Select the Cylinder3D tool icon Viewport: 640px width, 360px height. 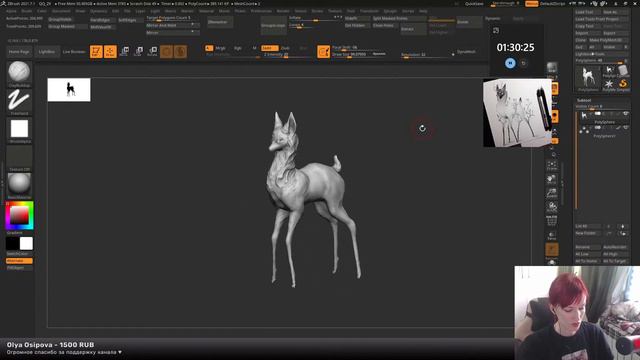coord(623,71)
